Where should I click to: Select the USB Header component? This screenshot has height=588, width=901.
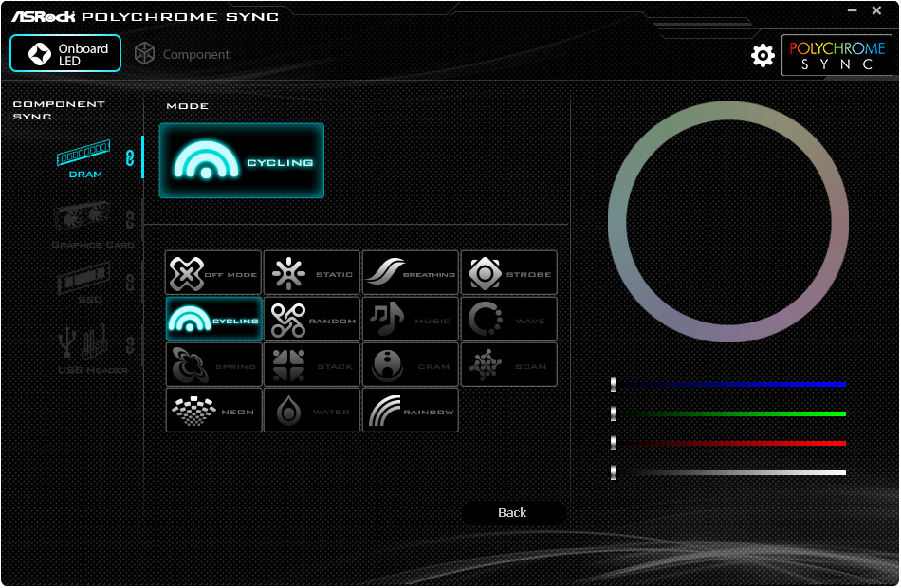(91, 349)
